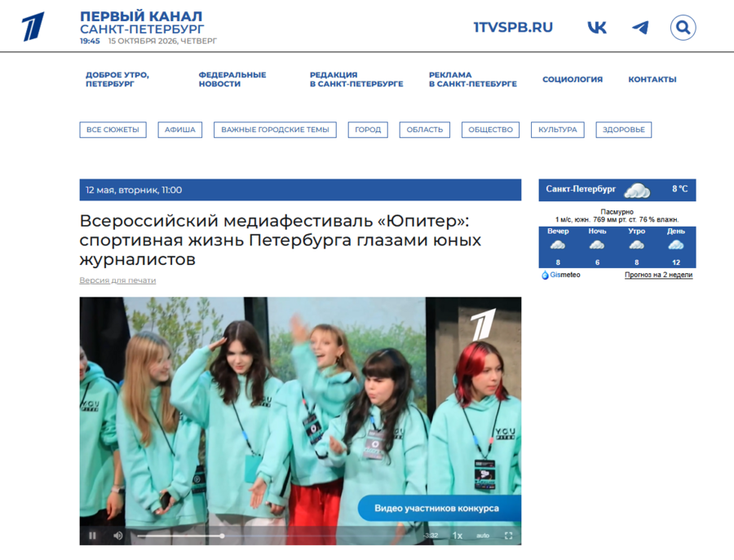This screenshot has width=734, height=560.
Task: Select the Все сюжеты category tab
Action: coord(113,130)
